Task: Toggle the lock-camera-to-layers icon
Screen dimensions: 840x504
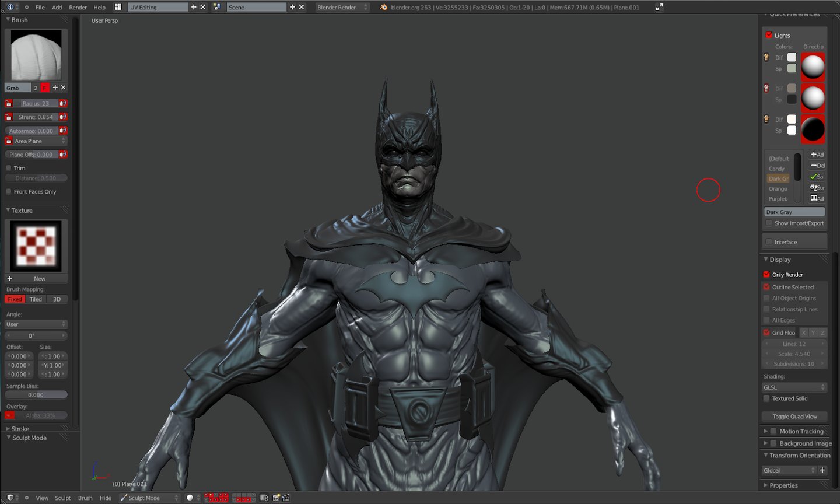Action: [x=264, y=498]
